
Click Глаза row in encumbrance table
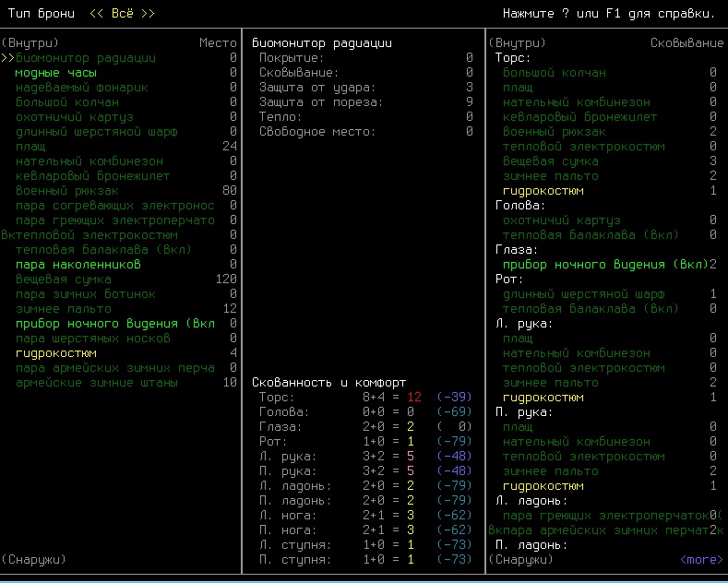coord(365,427)
